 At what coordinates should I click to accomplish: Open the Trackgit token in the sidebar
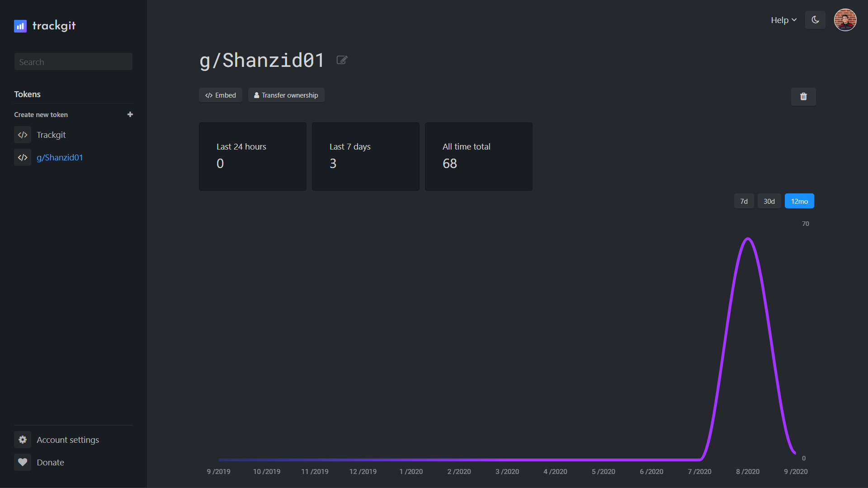pos(51,135)
